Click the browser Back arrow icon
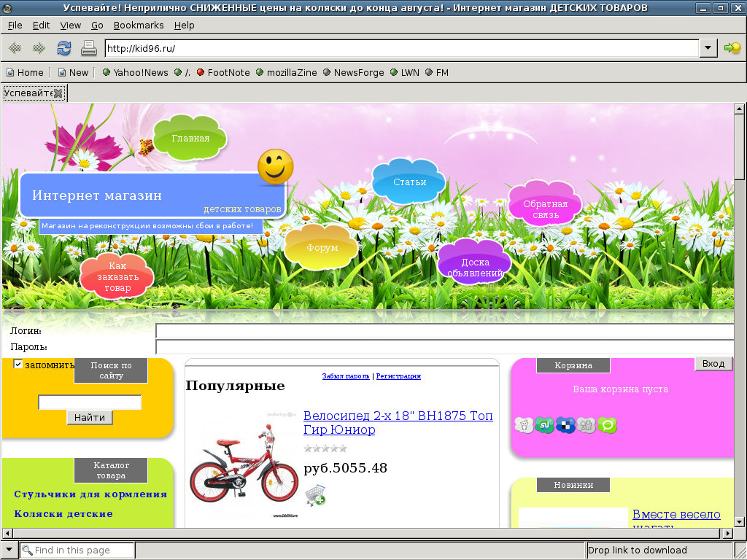 point(15,48)
